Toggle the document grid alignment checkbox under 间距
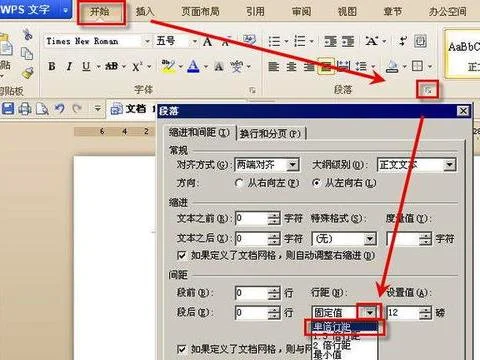Viewport: 480px width, 360px height. 182,349
